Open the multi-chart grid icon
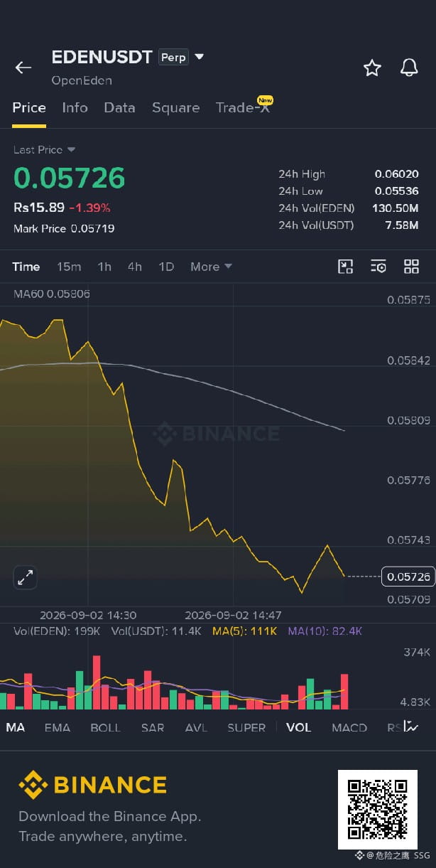This screenshot has height=868, width=436. pos(411,267)
